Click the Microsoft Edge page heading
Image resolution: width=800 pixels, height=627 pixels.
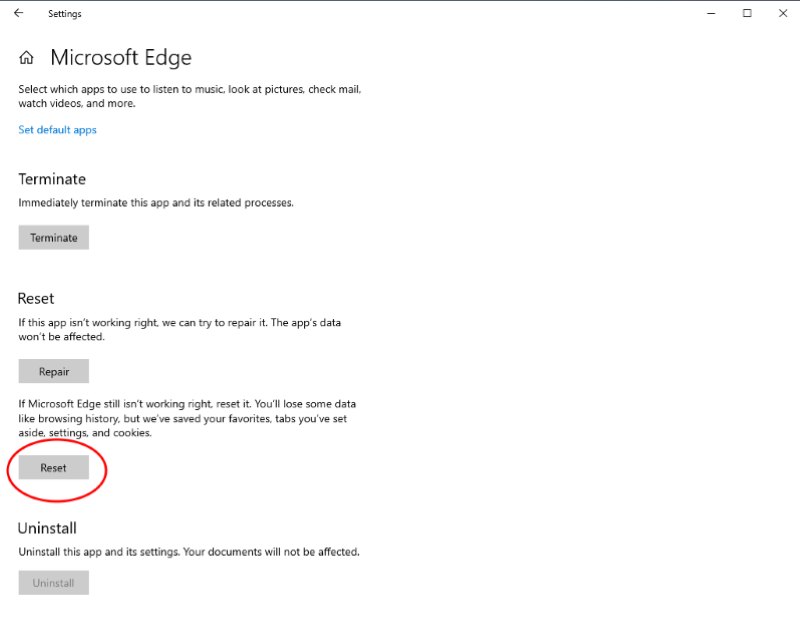121,57
